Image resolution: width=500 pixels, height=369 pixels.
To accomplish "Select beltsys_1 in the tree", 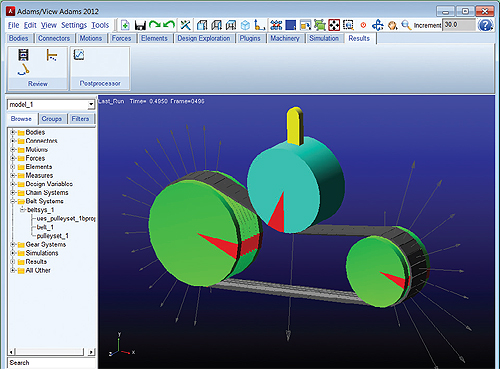I will 40,210.
